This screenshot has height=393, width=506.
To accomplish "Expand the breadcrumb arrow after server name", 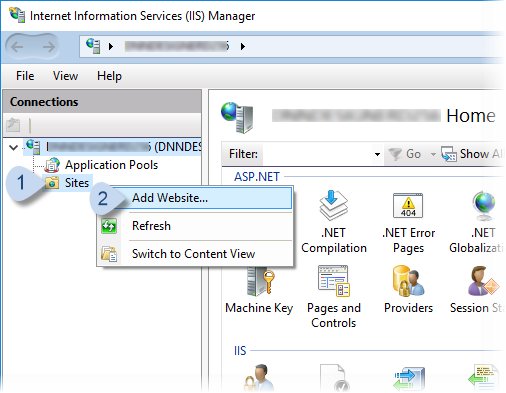I will pos(243,46).
